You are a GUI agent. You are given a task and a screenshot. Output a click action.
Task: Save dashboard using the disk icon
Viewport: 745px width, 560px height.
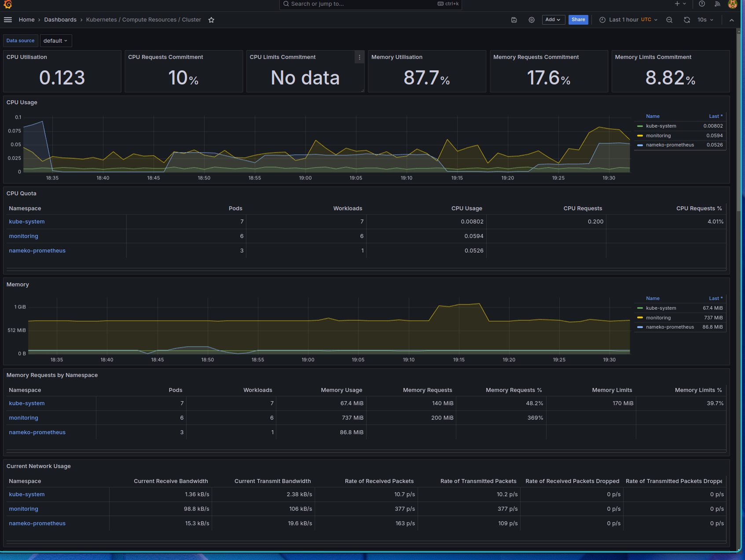[514, 20]
